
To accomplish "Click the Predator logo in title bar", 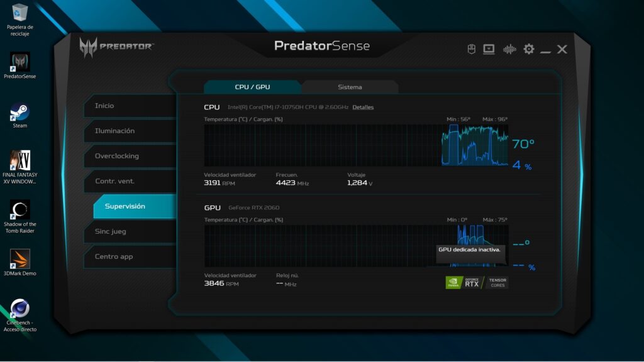I will point(116,47).
